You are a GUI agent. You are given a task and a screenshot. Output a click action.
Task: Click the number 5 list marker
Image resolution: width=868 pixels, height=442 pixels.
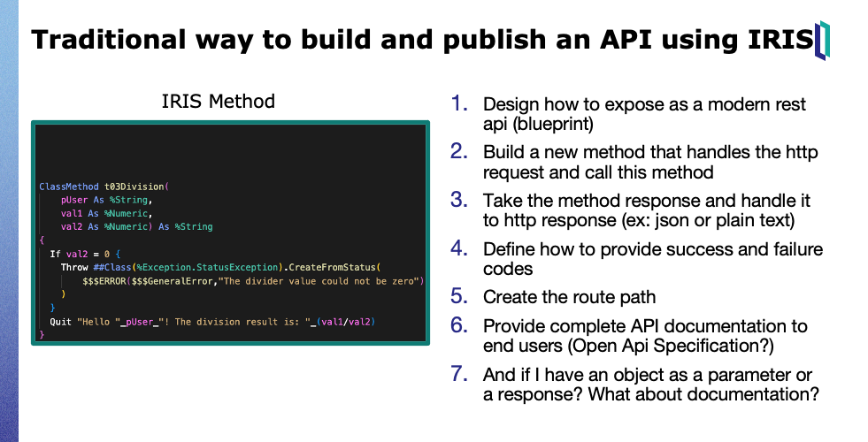coord(458,295)
